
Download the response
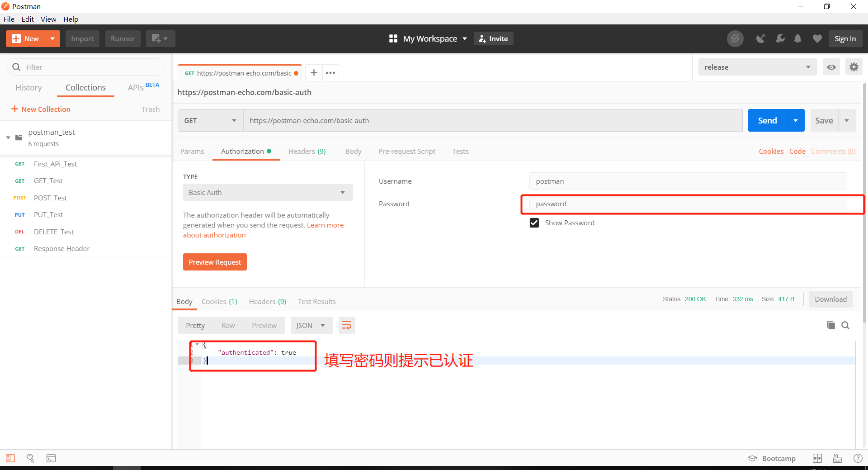tap(830, 299)
